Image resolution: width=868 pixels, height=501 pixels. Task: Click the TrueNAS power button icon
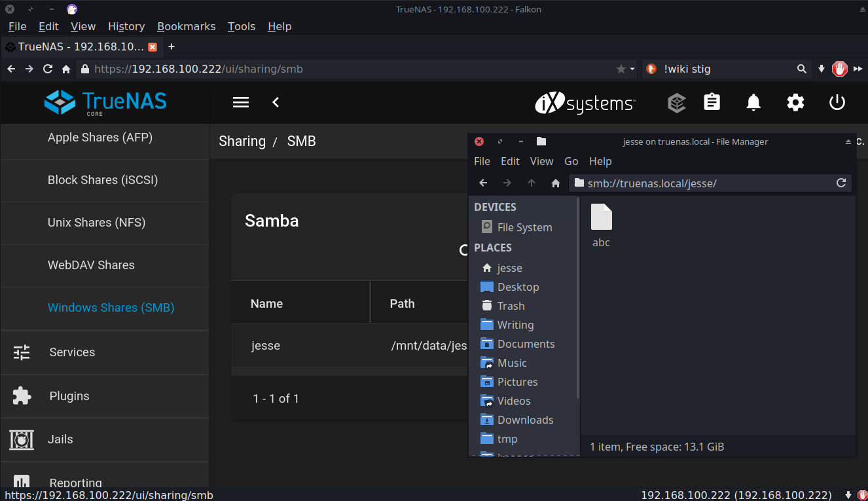(837, 102)
